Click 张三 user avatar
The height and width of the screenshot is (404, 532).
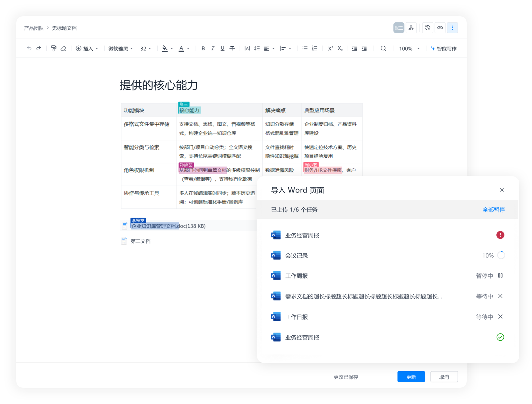(x=399, y=28)
